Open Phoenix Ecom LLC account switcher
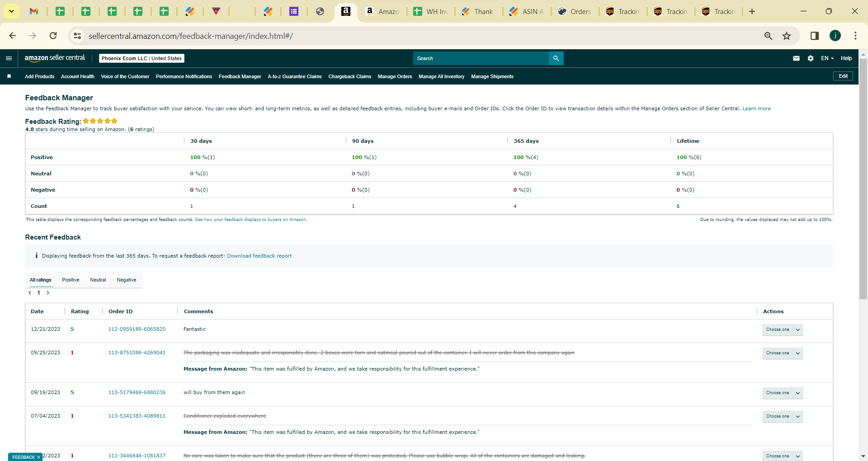868x461 pixels. pos(142,58)
